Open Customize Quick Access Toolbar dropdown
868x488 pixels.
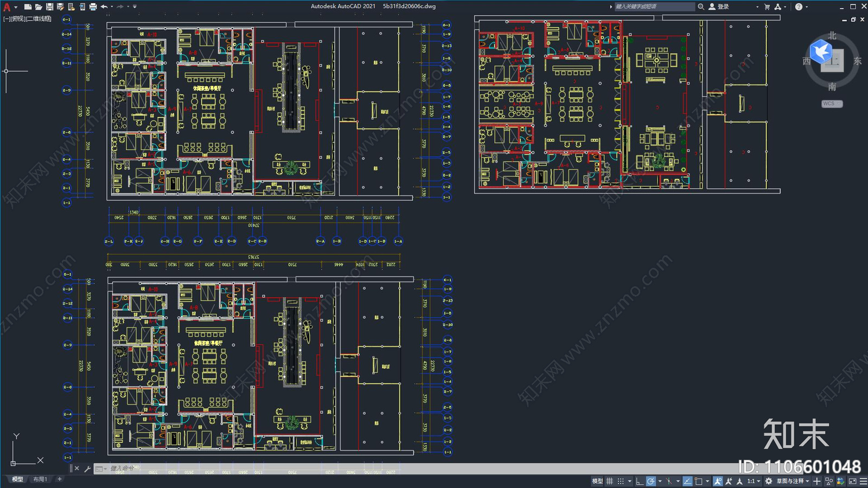click(x=135, y=7)
